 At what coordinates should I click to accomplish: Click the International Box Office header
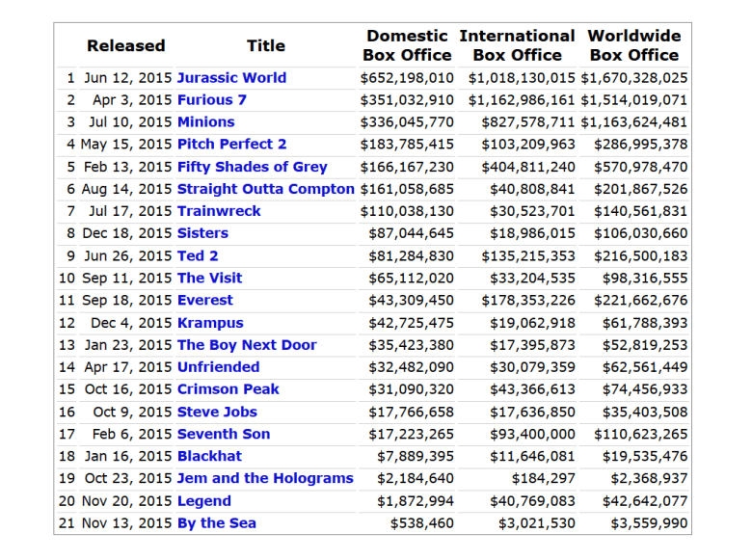(x=518, y=45)
